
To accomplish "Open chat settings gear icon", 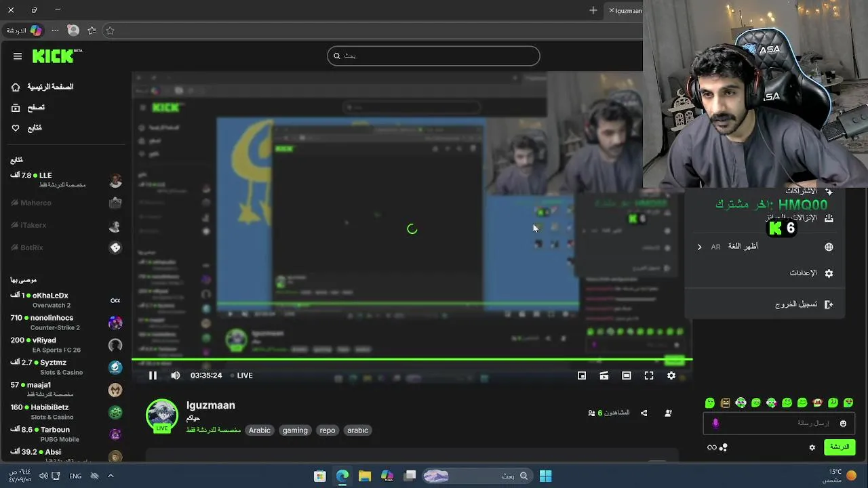I will pos(812,447).
